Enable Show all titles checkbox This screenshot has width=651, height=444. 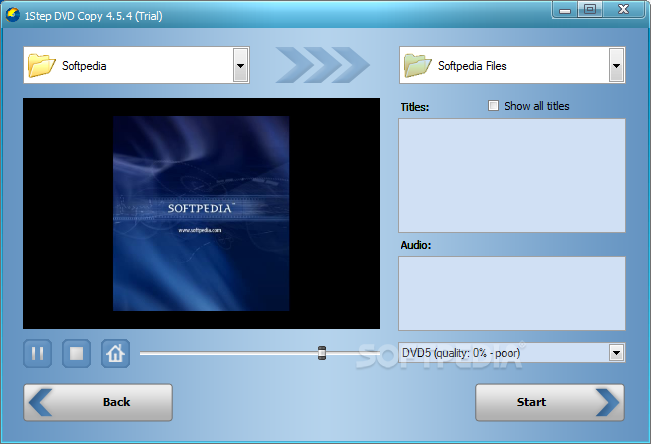click(493, 105)
